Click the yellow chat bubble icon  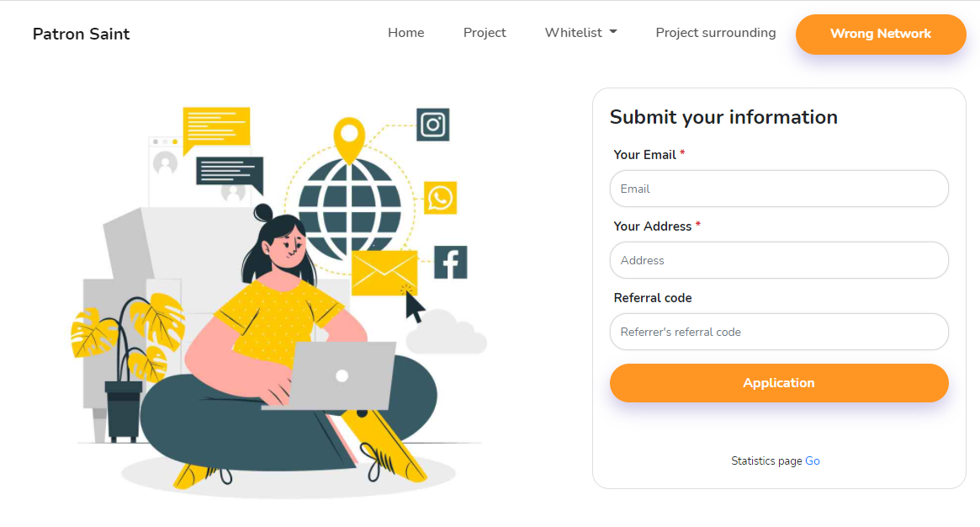coord(216,130)
